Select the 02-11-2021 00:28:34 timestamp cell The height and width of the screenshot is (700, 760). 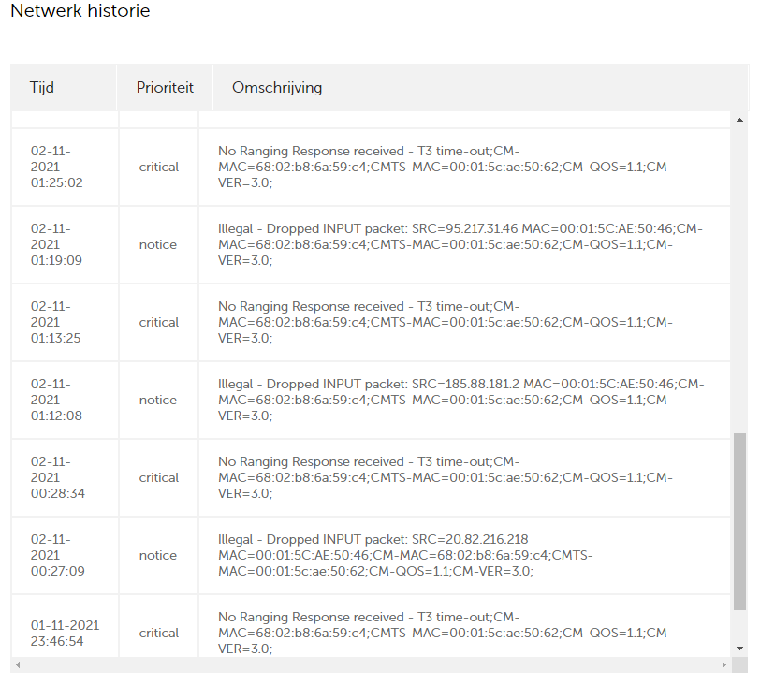point(57,477)
